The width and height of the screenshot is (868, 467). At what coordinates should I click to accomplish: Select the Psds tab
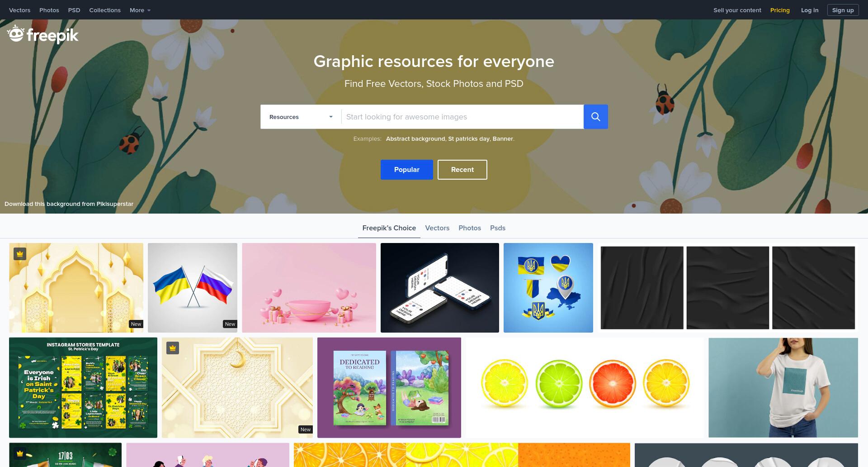point(498,228)
